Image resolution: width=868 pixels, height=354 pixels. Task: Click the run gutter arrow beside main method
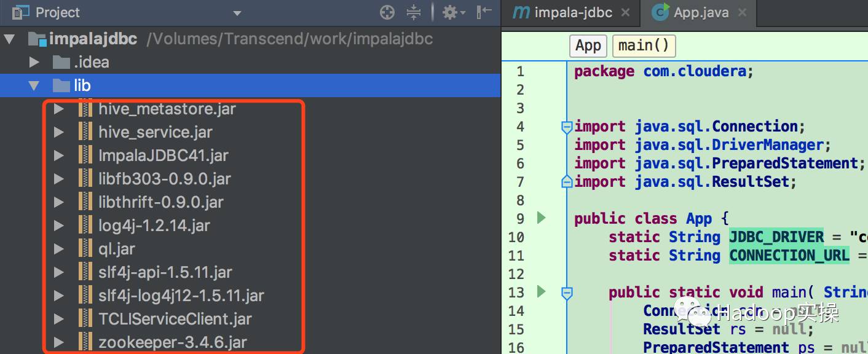click(x=541, y=291)
